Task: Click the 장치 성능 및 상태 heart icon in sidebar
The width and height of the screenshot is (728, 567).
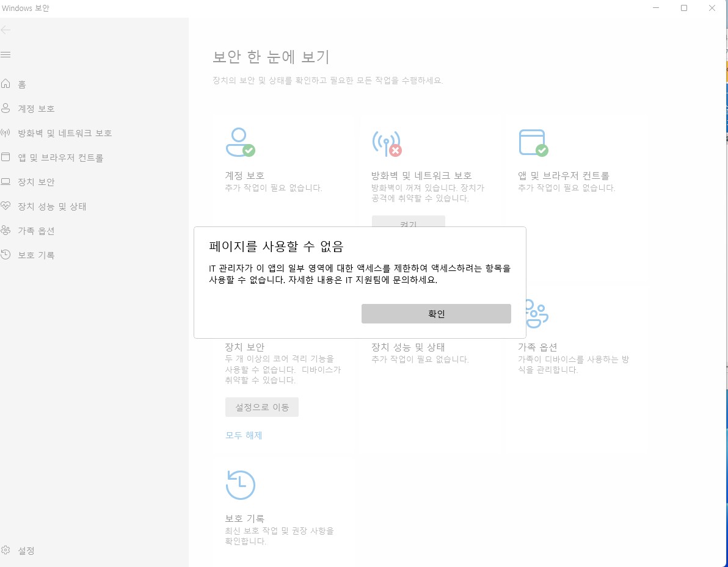Action: click(x=5, y=206)
